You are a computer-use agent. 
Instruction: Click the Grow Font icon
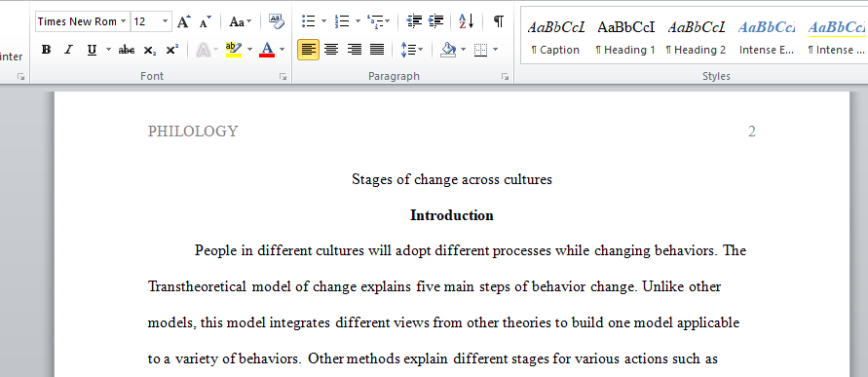183,21
